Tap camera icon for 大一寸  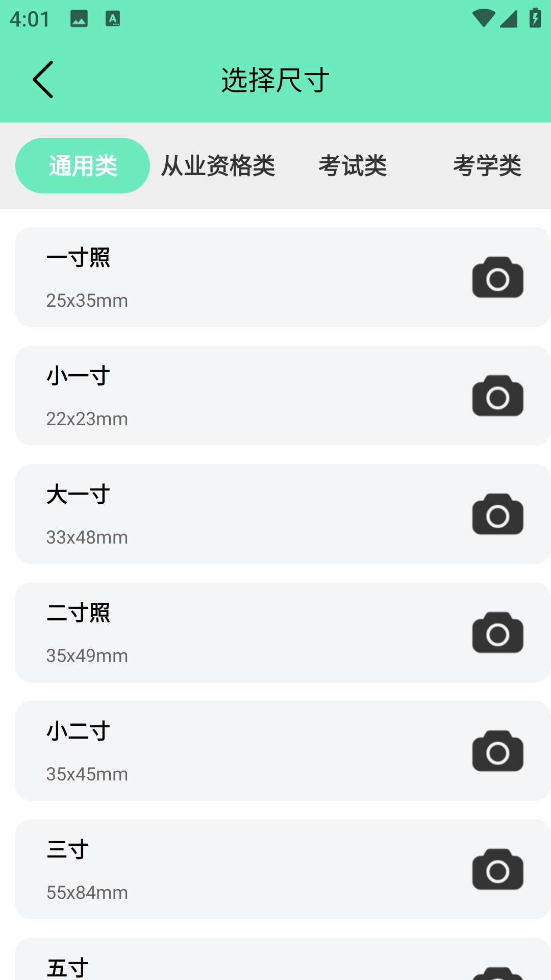point(497,514)
